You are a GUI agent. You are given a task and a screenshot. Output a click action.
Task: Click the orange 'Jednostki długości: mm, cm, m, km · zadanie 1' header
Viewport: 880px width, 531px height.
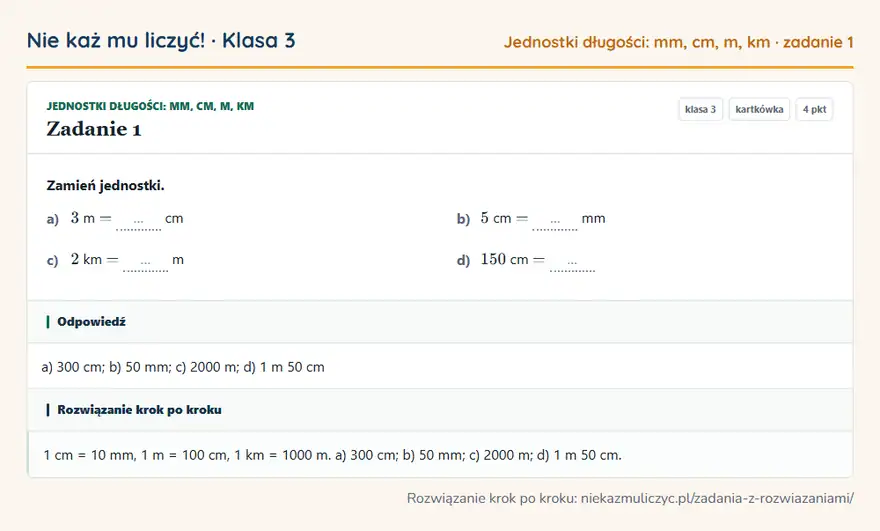click(679, 42)
